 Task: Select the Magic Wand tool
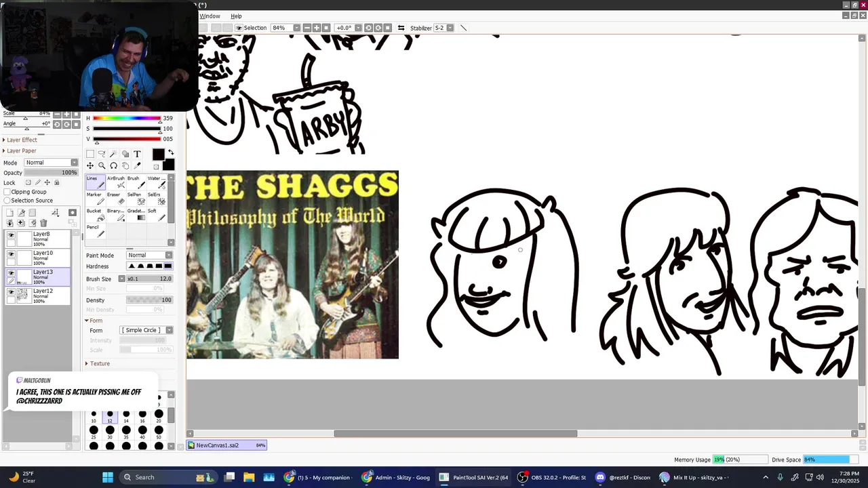click(113, 154)
